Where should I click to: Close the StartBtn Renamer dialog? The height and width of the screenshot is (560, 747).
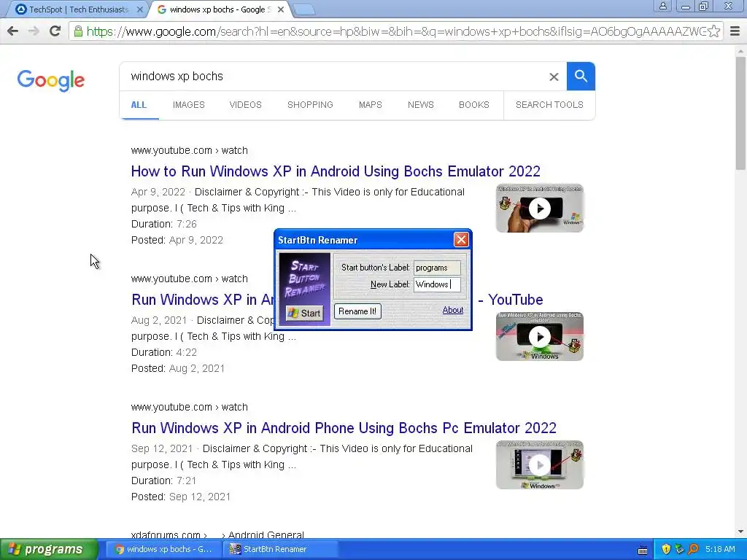(x=461, y=239)
